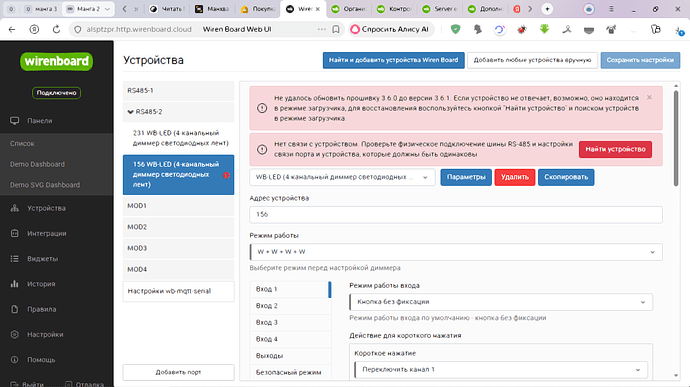
Task: Expand the Манга 2 tab group
Action: point(107,9)
